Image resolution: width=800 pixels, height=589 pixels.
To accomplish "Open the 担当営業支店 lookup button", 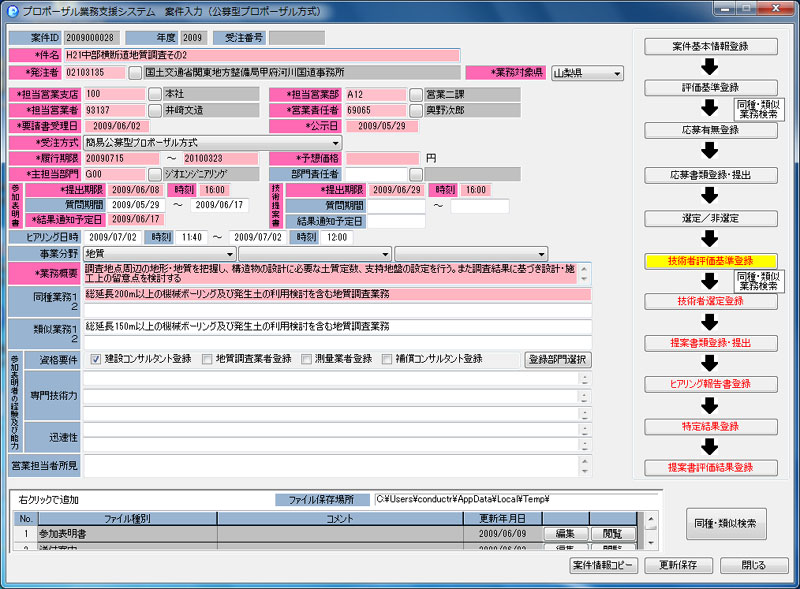I will (154, 94).
